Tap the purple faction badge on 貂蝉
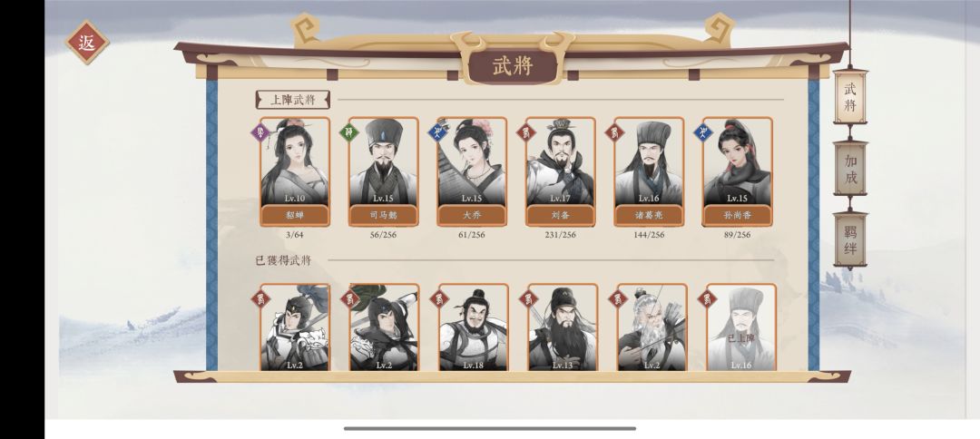 point(260,132)
